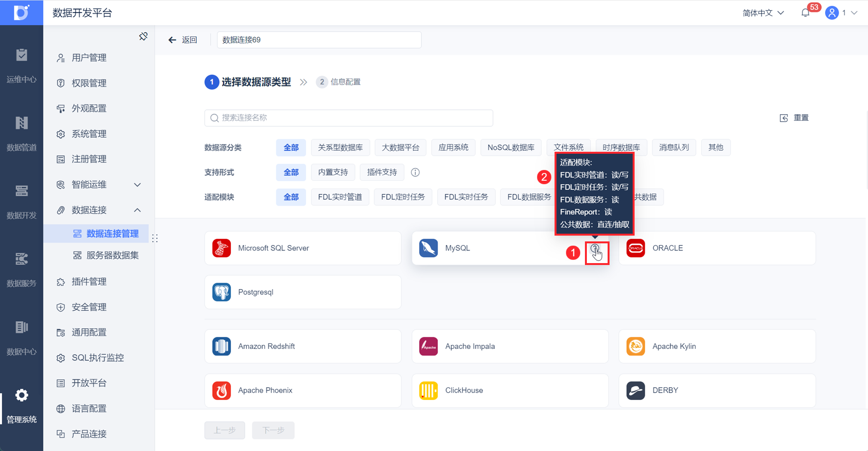
Task: Click the 上一步 button
Action: (x=225, y=430)
